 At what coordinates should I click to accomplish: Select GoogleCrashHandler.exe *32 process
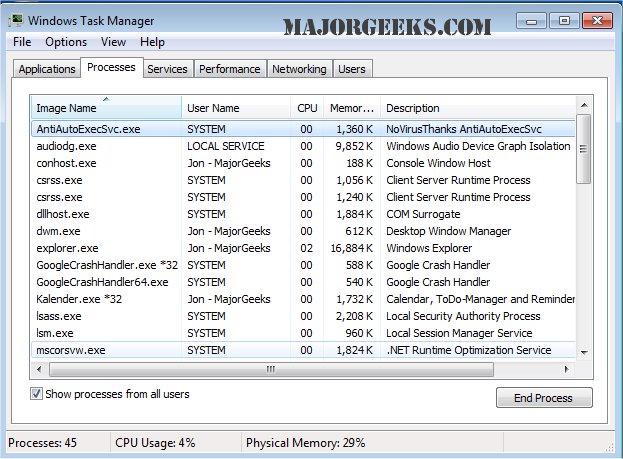(x=303, y=265)
